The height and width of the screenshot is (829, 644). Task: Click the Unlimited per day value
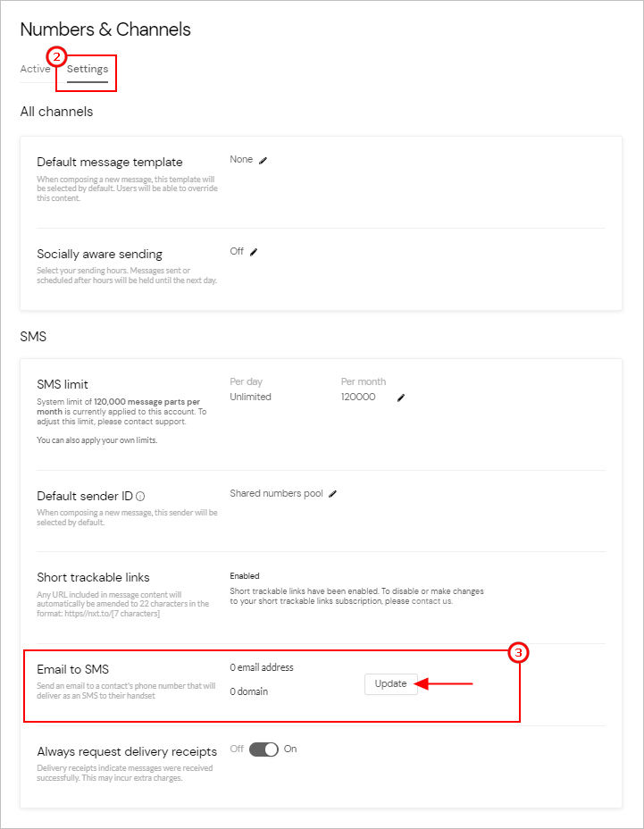pos(250,396)
